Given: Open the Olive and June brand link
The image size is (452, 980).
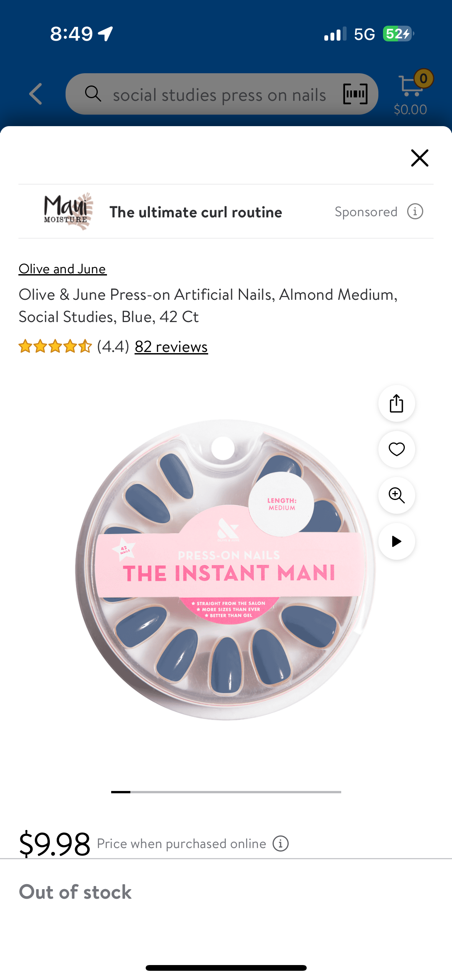Looking at the screenshot, I should (62, 269).
